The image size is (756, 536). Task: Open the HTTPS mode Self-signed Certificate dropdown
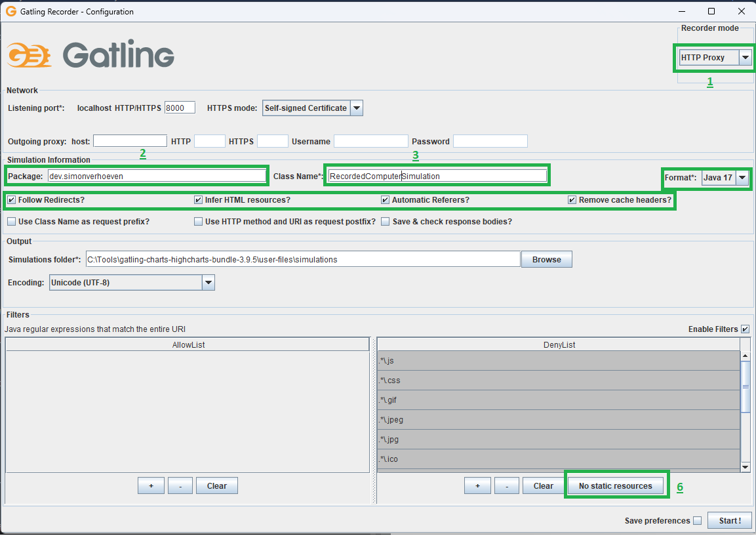pos(312,108)
